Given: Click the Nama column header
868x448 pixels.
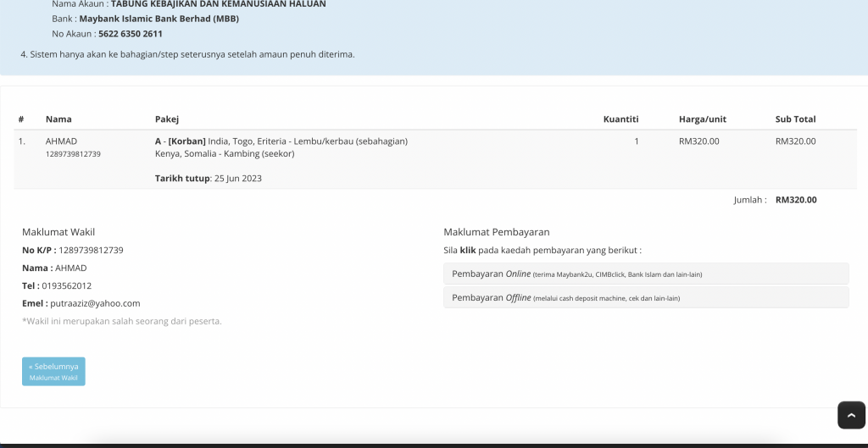Looking at the screenshot, I should tap(58, 119).
